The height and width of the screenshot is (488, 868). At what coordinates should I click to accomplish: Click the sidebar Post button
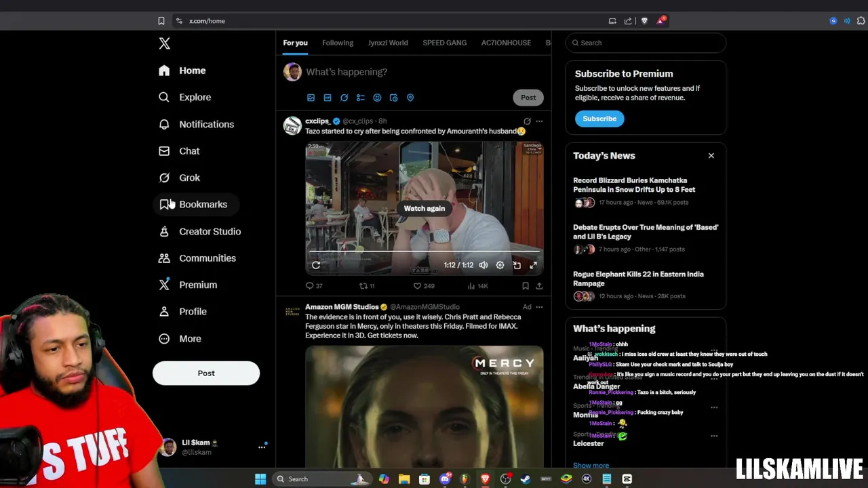point(206,373)
